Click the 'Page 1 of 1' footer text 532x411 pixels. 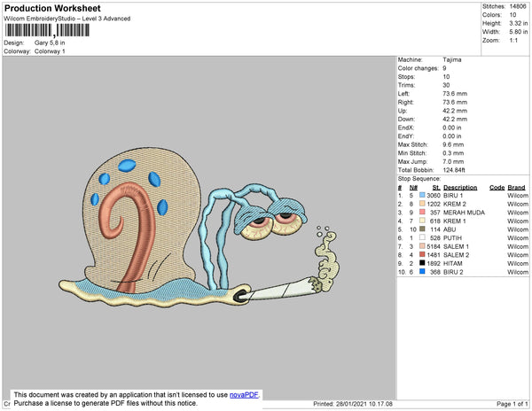[512, 404]
